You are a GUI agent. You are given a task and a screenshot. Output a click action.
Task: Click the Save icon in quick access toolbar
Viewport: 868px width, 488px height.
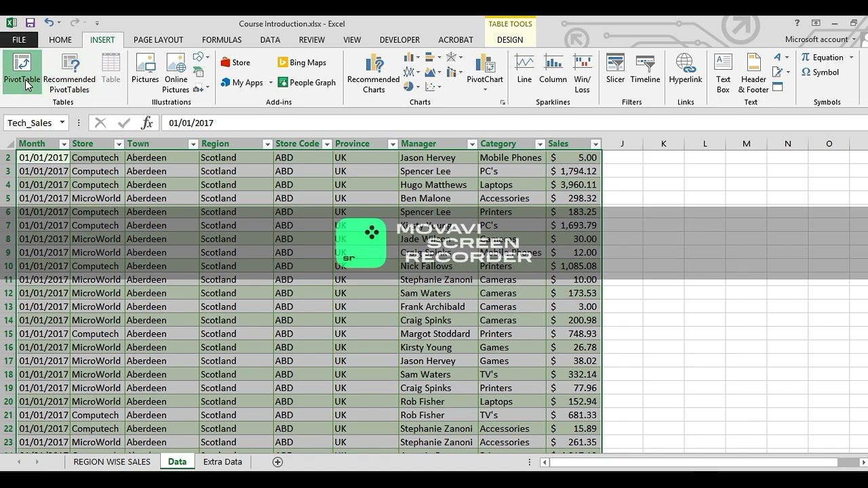(x=31, y=23)
